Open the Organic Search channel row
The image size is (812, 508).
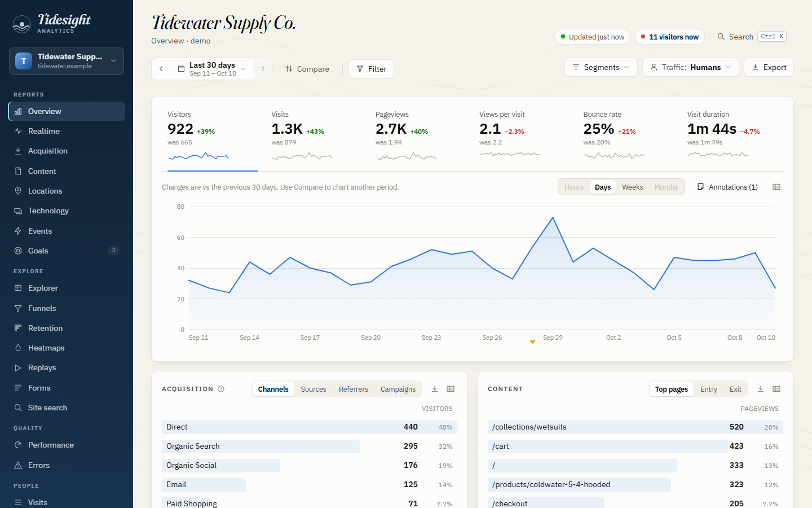310,446
